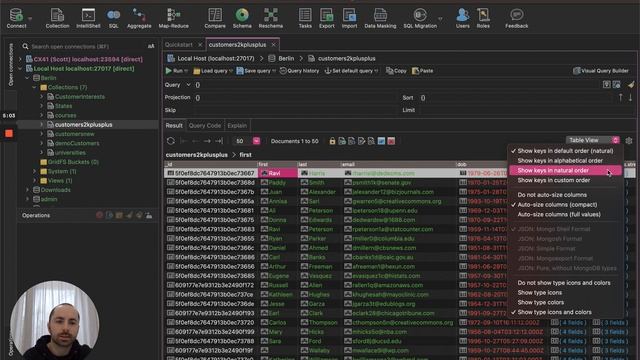
Task: Open the Feedback dialog
Action: click(x=517, y=18)
